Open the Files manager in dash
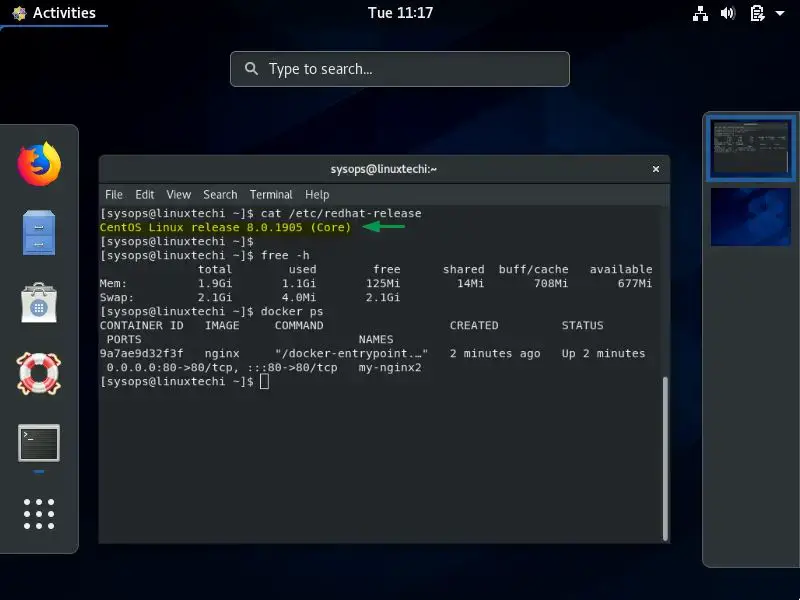The image size is (800, 600). pos(39,233)
